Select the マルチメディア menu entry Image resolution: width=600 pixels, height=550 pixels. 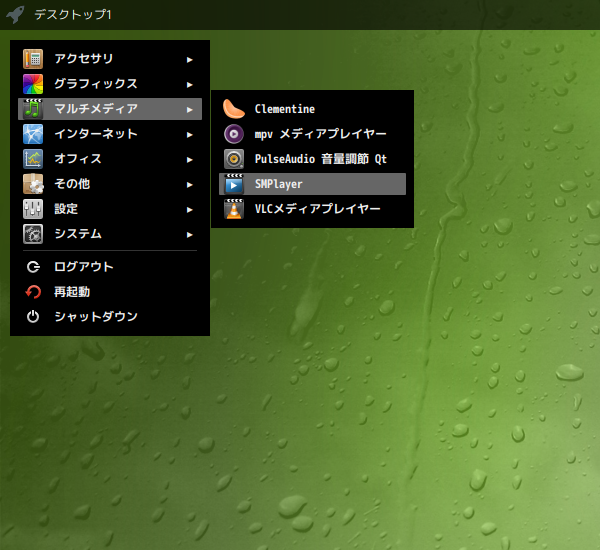110,109
